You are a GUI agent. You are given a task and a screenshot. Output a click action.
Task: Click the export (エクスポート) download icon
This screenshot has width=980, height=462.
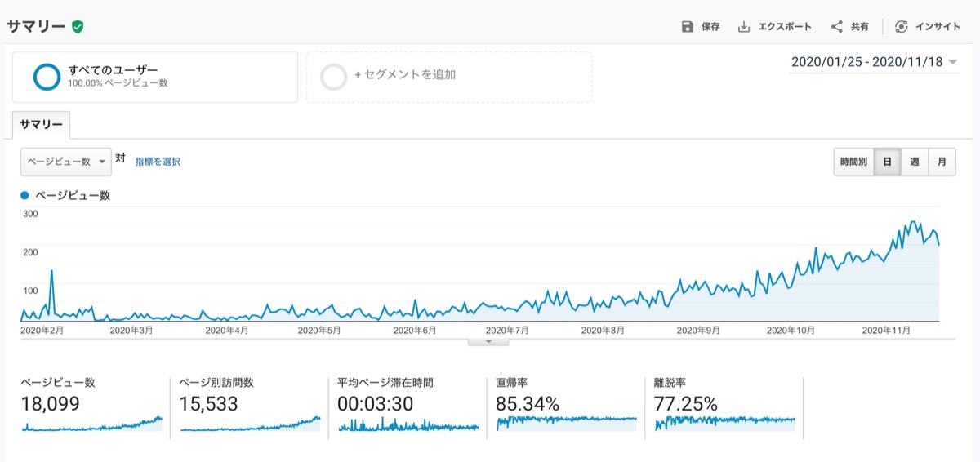pyautogui.click(x=744, y=27)
